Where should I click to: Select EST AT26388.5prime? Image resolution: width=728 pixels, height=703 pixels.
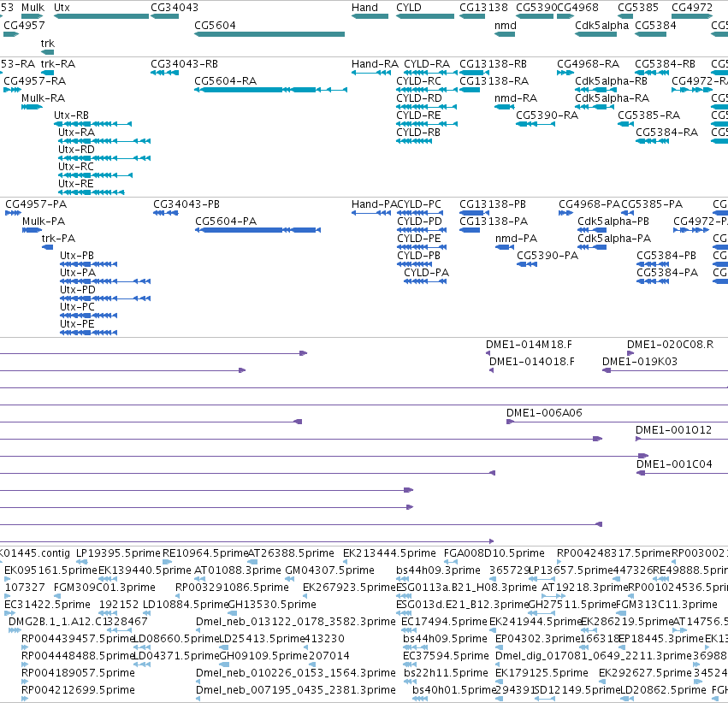[253, 562]
